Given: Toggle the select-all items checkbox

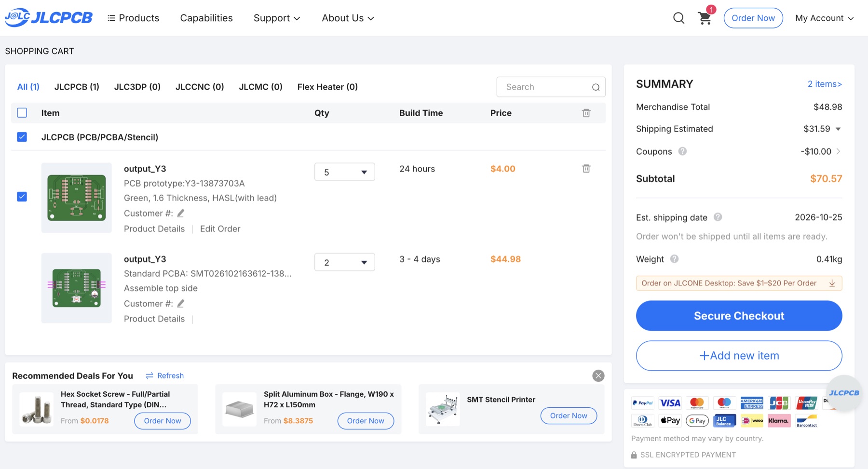Looking at the screenshot, I should [x=22, y=113].
